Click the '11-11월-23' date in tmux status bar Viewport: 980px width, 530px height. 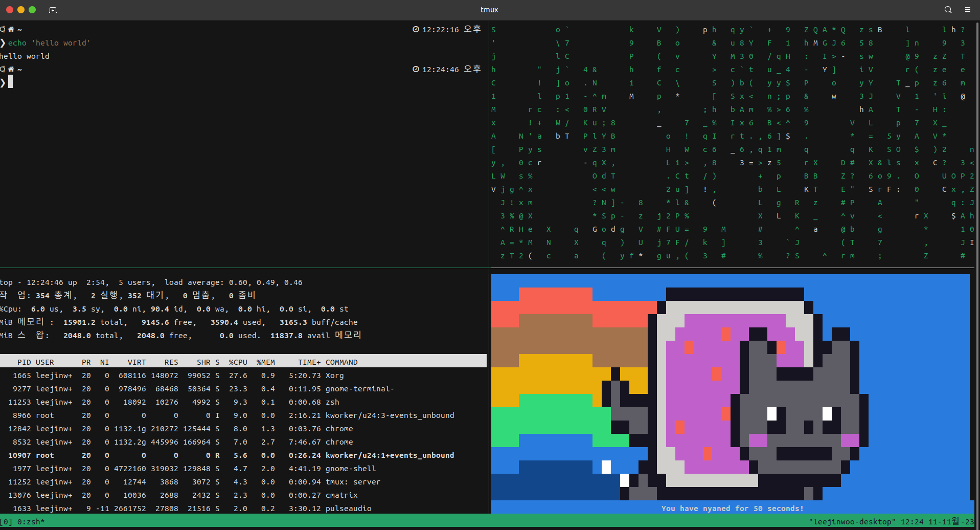(951, 522)
